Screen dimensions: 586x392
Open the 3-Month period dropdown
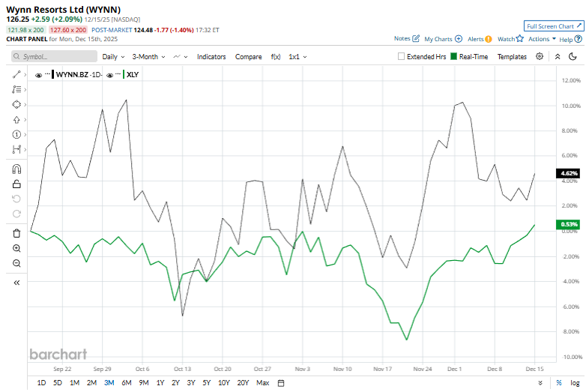click(148, 57)
